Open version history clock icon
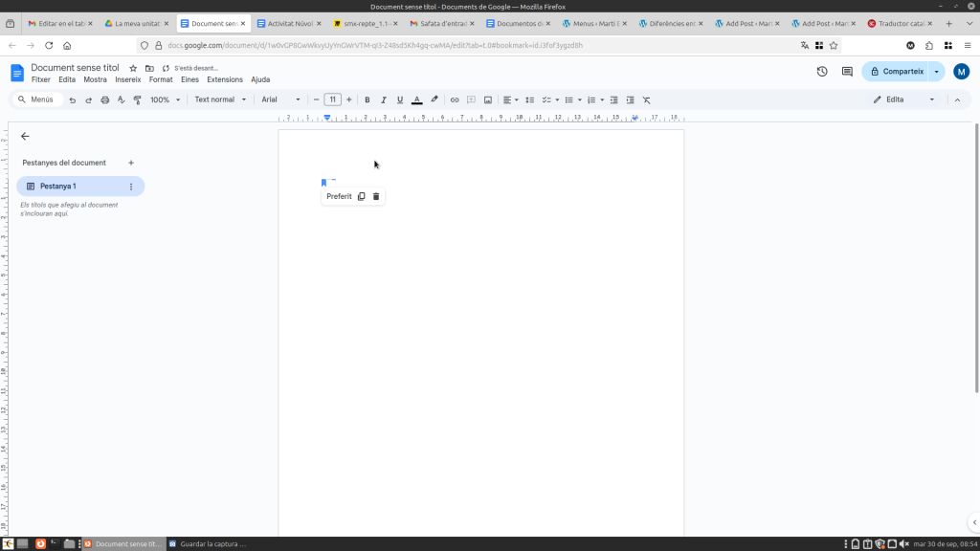Screen dimensions: 980x551 822,72
